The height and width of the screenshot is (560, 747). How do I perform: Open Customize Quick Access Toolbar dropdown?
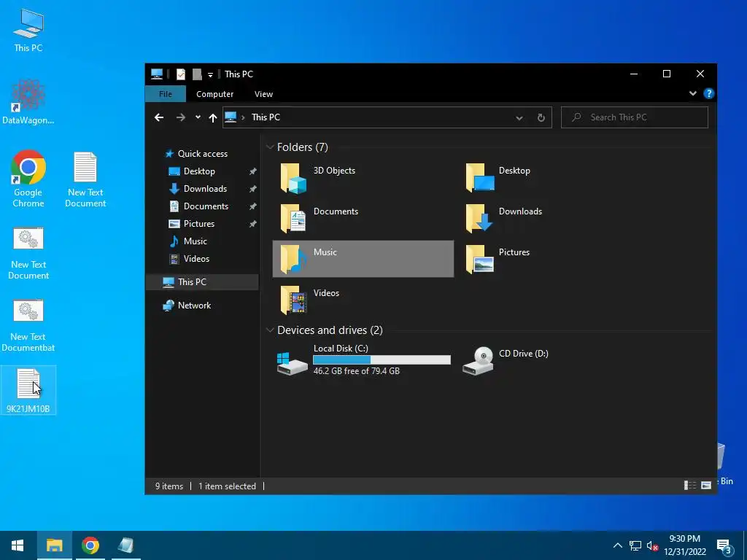pos(210,75)
